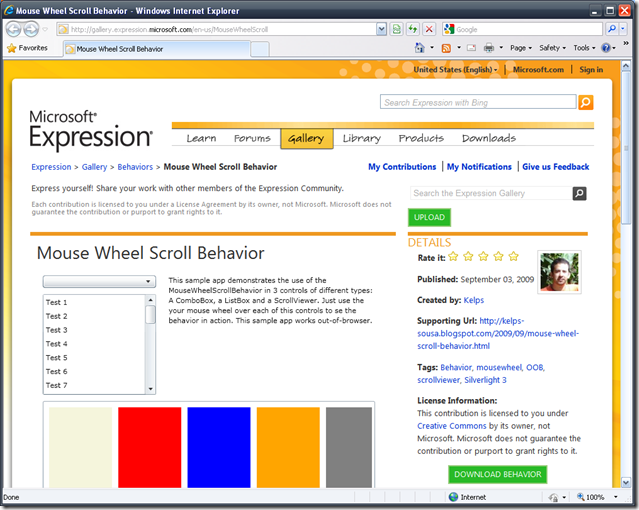Click the DOWNLOAD BEHAVIOR button
This screenshot has height=510, width=639.
[498, 475]
